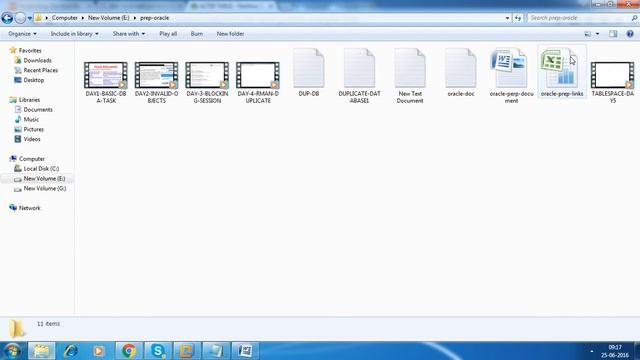Change your view icon button
The image size is (640, 360).
(588, 34)
